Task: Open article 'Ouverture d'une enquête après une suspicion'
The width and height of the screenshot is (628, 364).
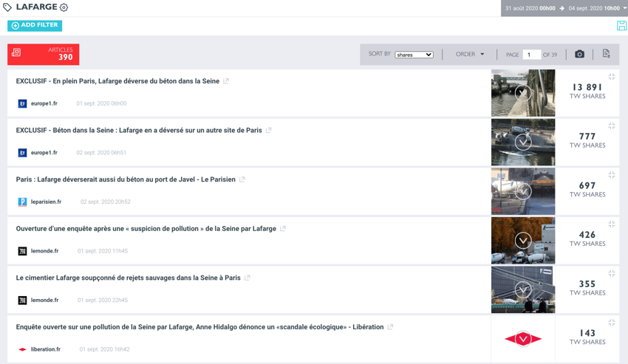Action: pyautogui.click(x=146, y=229)
